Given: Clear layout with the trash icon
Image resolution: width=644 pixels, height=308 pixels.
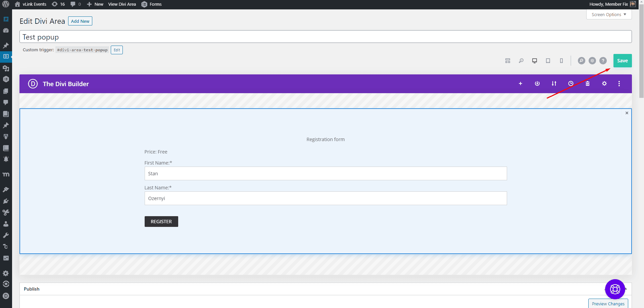Looking at the screenshot, I should click(588, 83).
